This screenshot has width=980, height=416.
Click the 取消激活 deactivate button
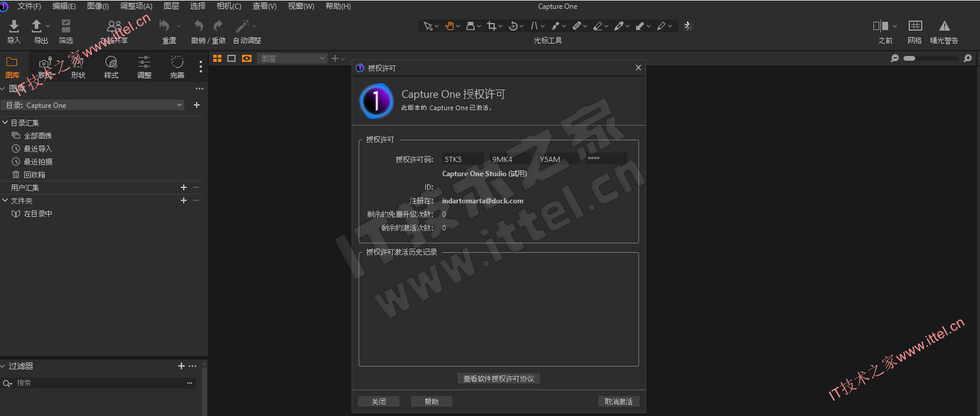pyautogui.click(x=618, y=401)
